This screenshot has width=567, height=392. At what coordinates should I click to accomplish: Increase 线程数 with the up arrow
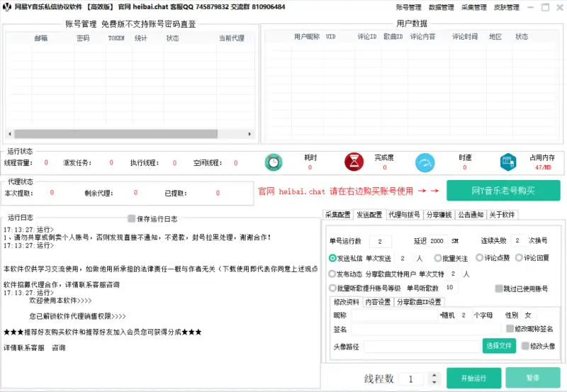432,376
